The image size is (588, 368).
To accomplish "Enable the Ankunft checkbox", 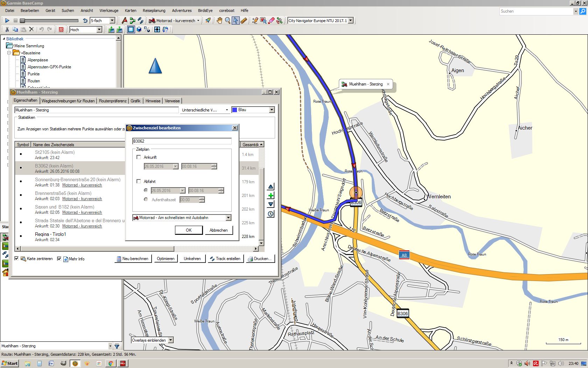I will [x=139, y=157].
